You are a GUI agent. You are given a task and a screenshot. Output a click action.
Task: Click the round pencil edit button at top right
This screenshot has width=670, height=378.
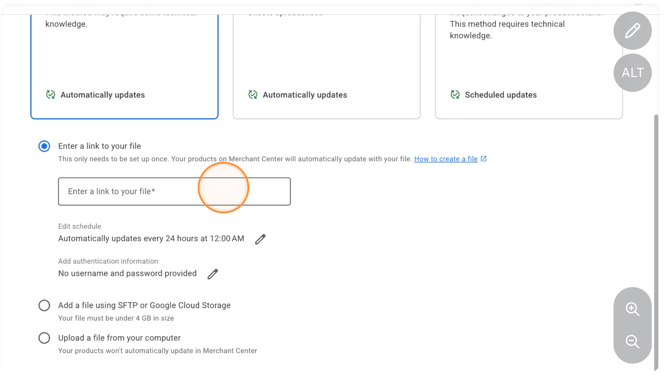click(x=632, y=31)
